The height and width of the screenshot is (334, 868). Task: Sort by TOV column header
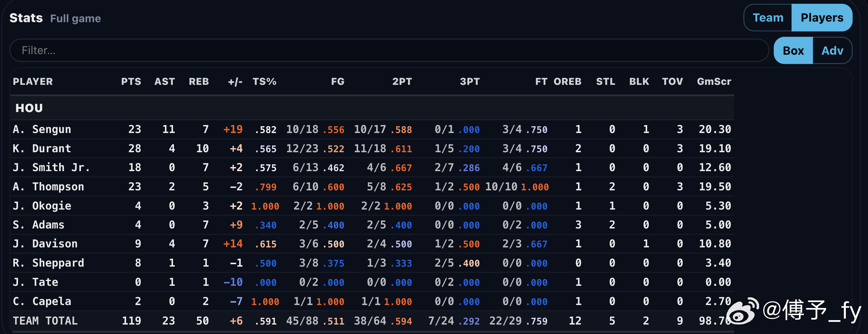pos(672,81)
